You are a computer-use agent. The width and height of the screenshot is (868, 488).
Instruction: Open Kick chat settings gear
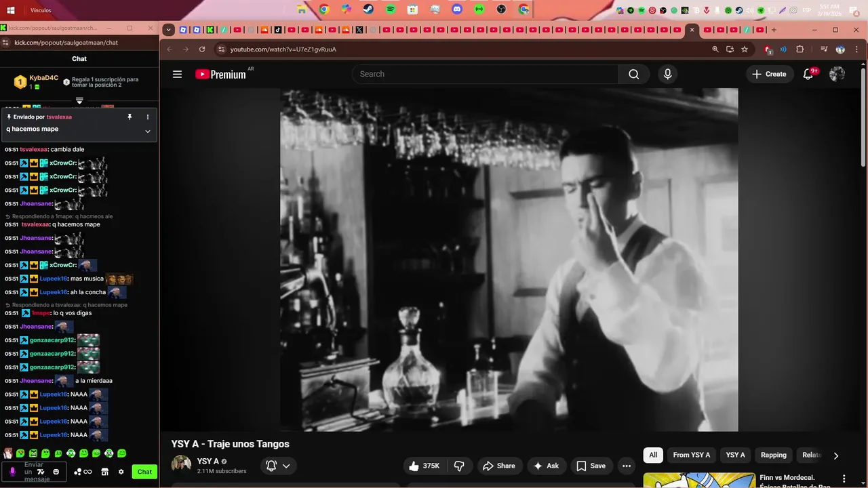point(121,472)
